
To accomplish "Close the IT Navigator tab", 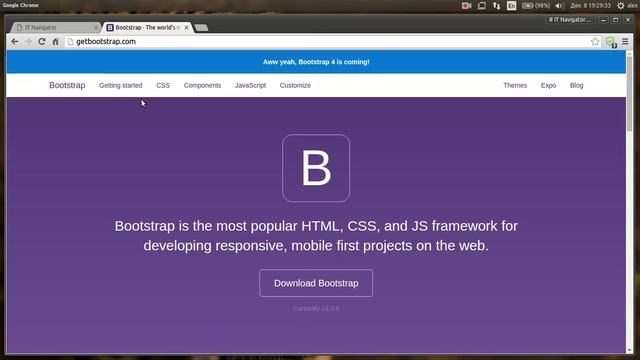I will click(96, 27).
